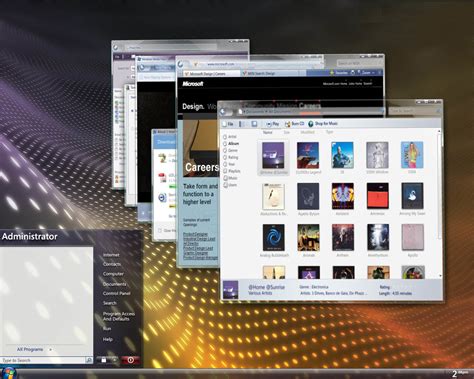Open Shop for Music globe icon
Viewport: 474px width, 379px height.
tap(311, 124)
